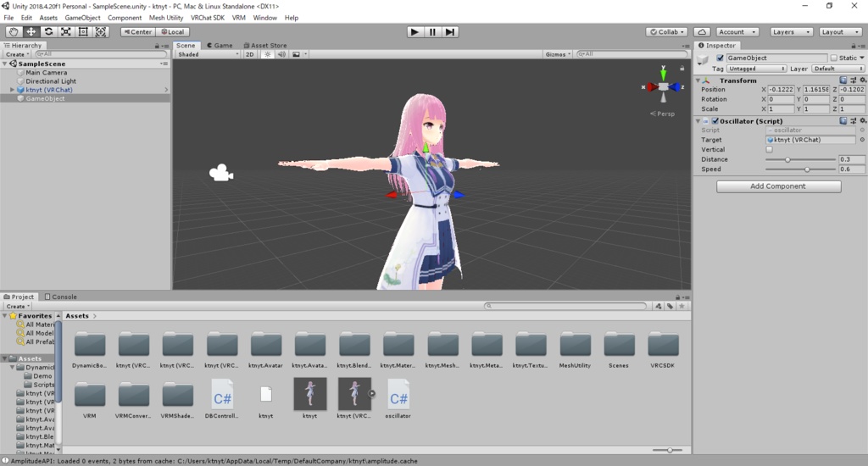
Task: Open scene effects image icon
Action: coord(296,54)
